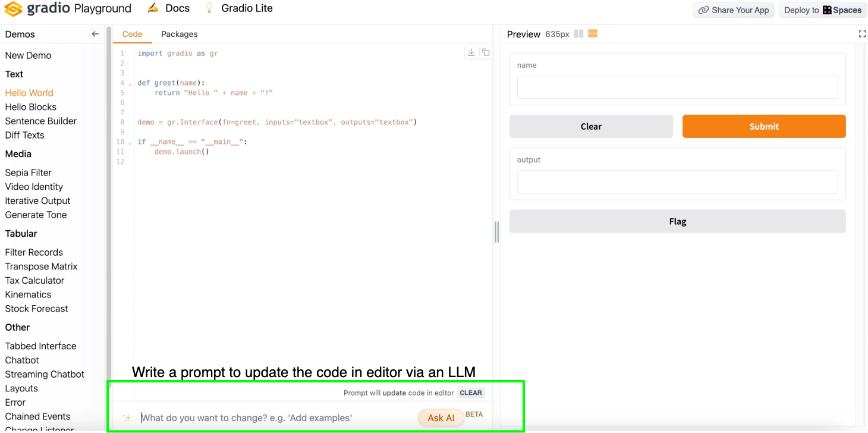
Task: Open the Tax Calculator demo
Action: coord(34,280)
